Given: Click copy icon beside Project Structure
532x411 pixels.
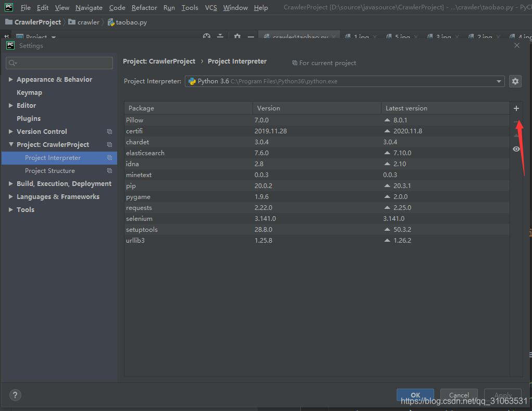Looking at the screenshot, I should coord(109,171).
